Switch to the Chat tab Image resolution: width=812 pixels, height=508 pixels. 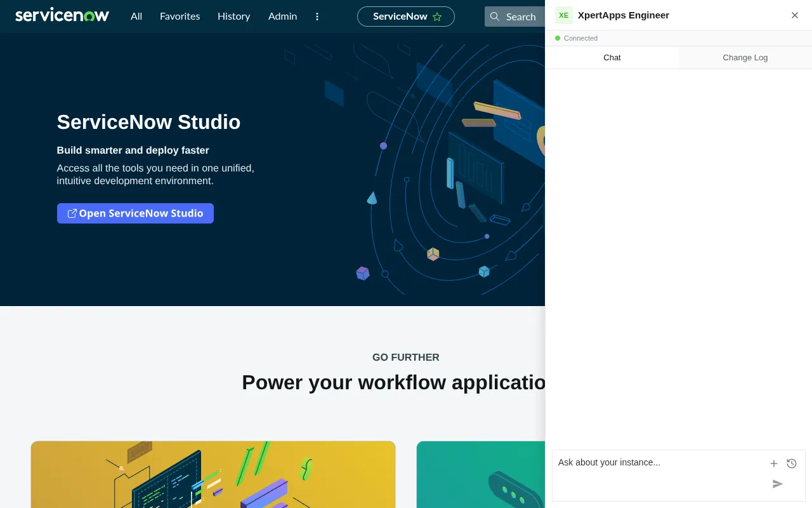tap(612, 57)
